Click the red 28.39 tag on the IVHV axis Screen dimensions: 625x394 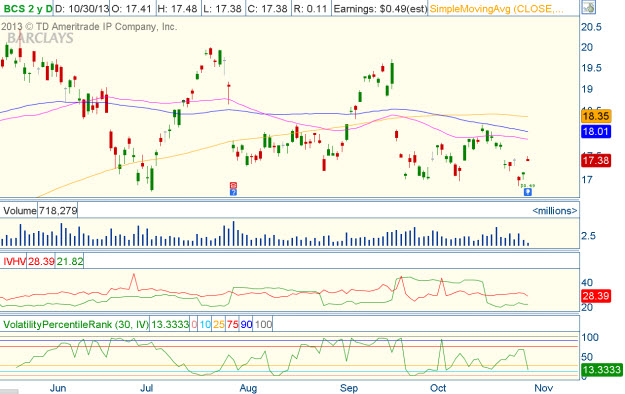tap(596, 296)
